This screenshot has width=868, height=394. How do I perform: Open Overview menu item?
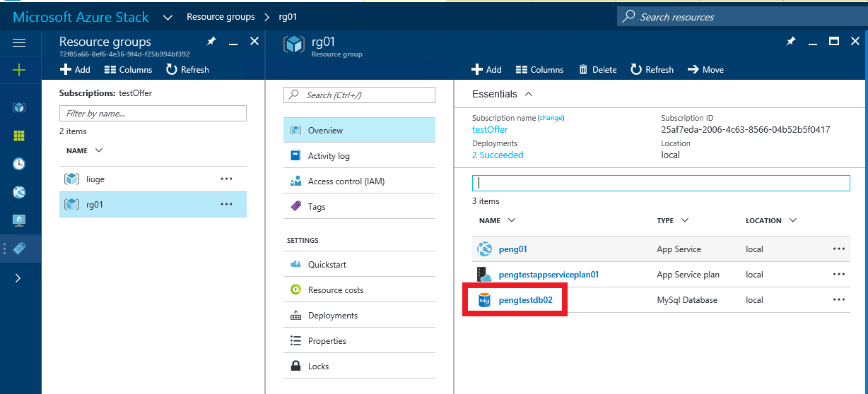point(359,131)
